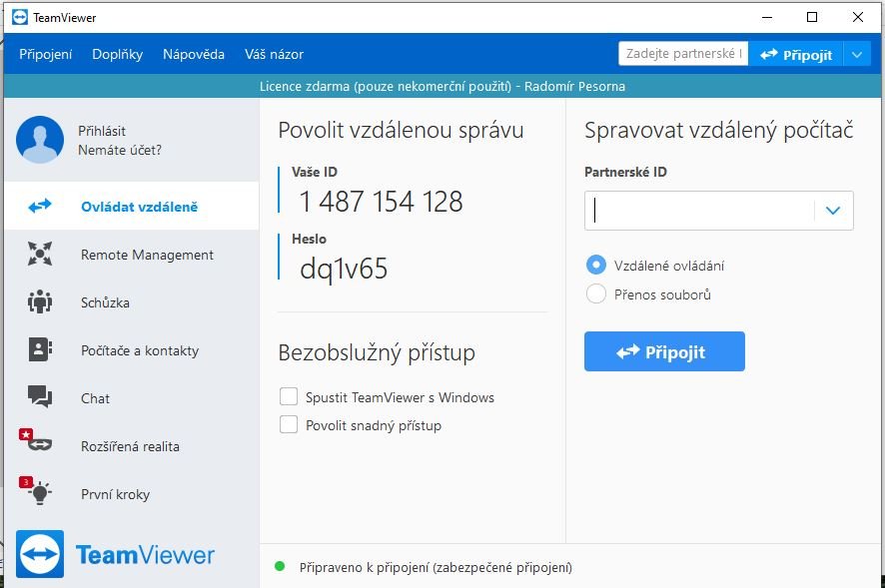Open the Připojit dropdown chevron in toolbar
The width and height of the screenshot is (885, 588).
pos(857,53)
